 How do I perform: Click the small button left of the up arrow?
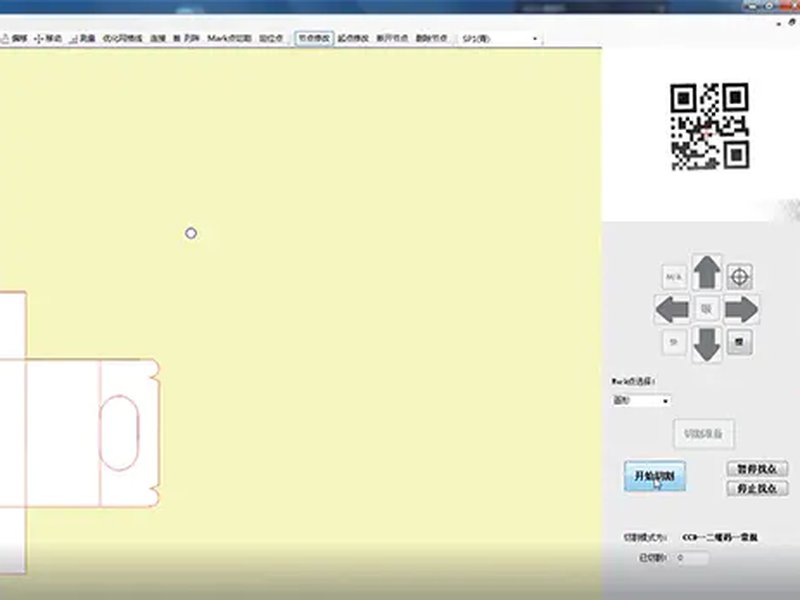[674, 277]
